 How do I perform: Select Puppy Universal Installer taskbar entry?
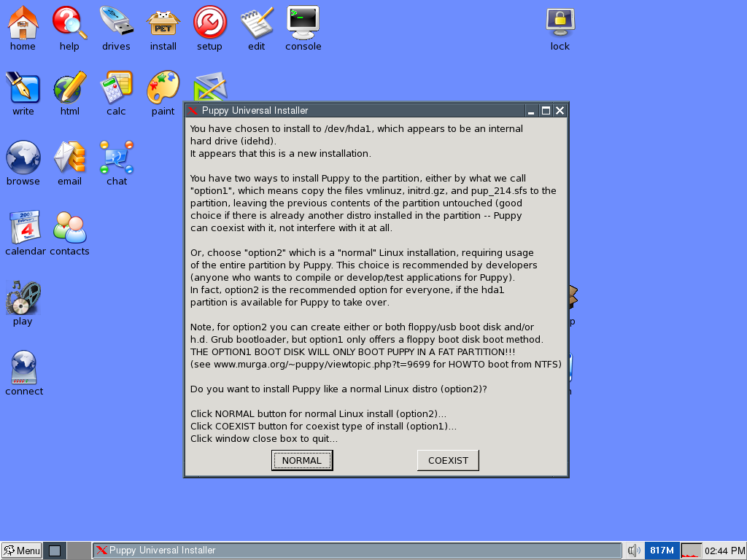[357, 551]
